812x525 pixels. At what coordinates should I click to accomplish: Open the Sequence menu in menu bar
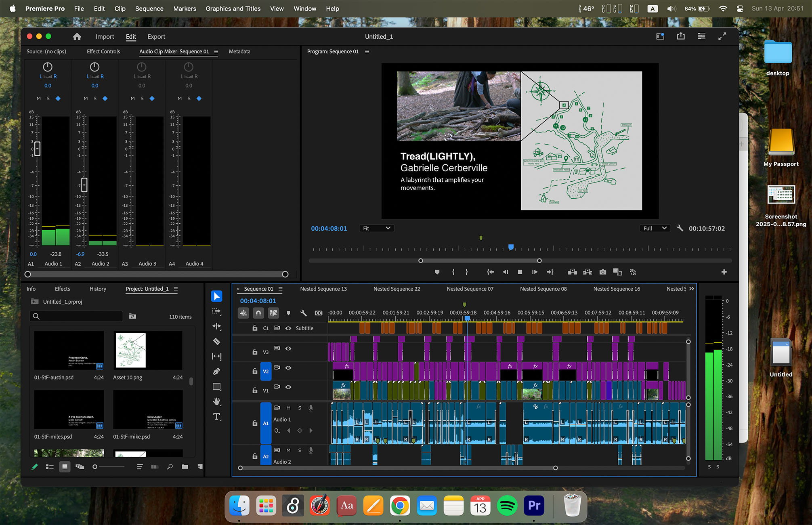tap(149, 8)
